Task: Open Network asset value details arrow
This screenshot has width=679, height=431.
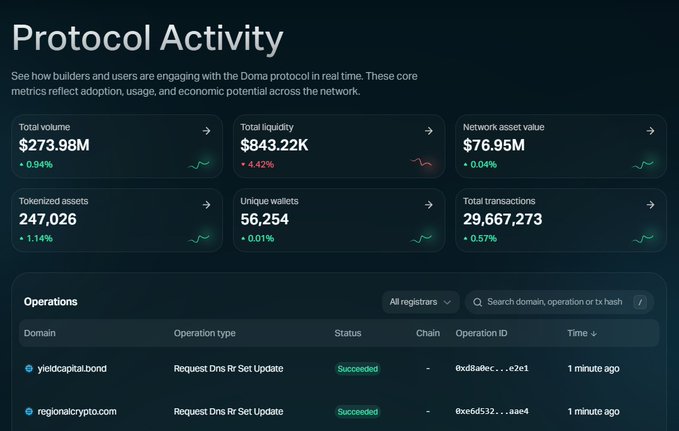Action: (x=650, y=131)
